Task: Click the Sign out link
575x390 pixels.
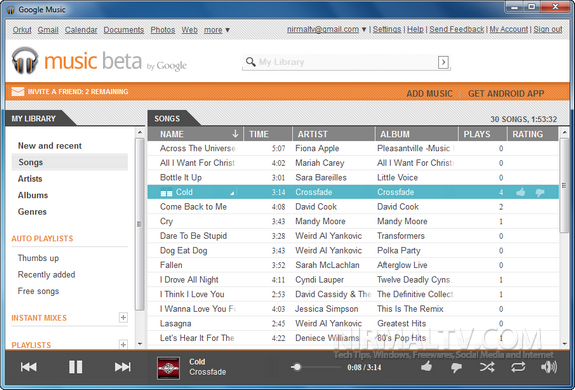Action: click(x=547, y=29)
